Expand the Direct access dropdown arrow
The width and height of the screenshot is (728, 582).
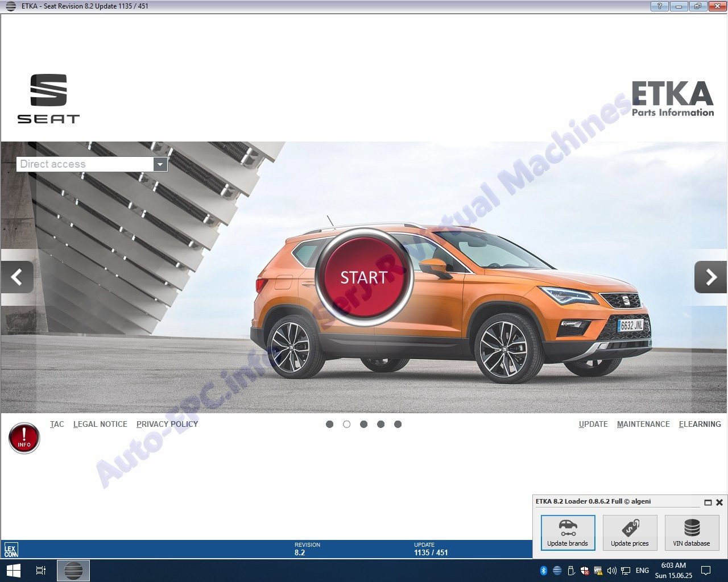click(x=160, y=164)
